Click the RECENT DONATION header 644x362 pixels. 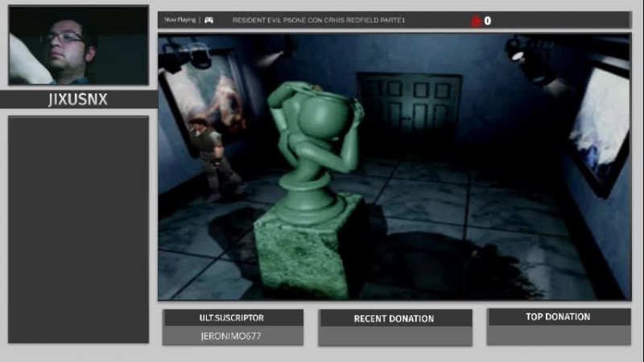click(x=394, y=319)
